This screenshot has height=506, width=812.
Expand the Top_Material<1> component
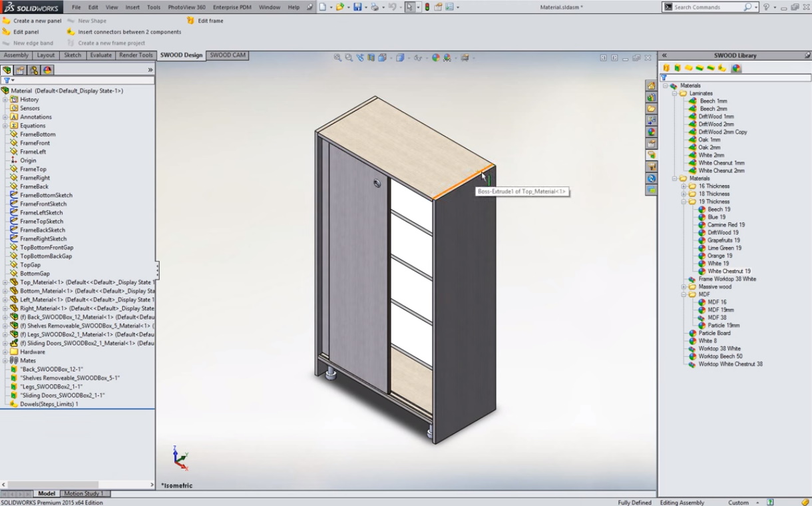point(5,282)
